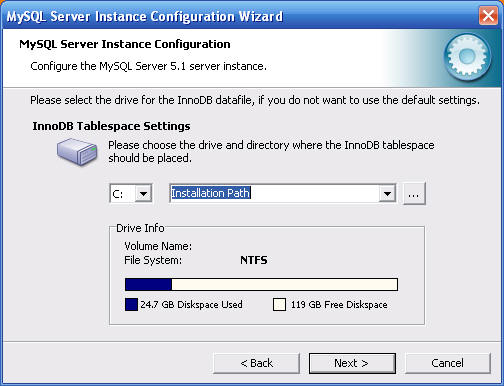
Task: Click the '119 GB Free Diskspace' label
Action: [x=339, y=305]
